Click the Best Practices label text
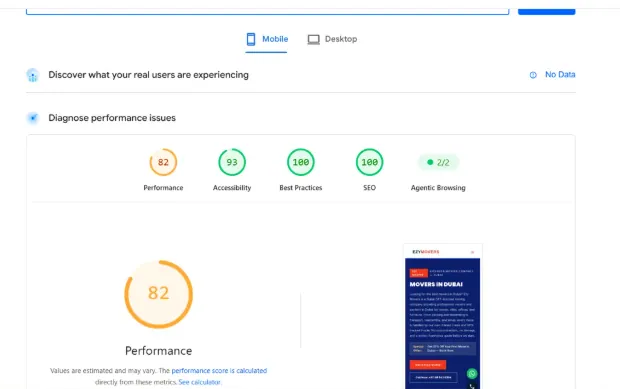This screenshot has width=620, height=389. point(301,188)
